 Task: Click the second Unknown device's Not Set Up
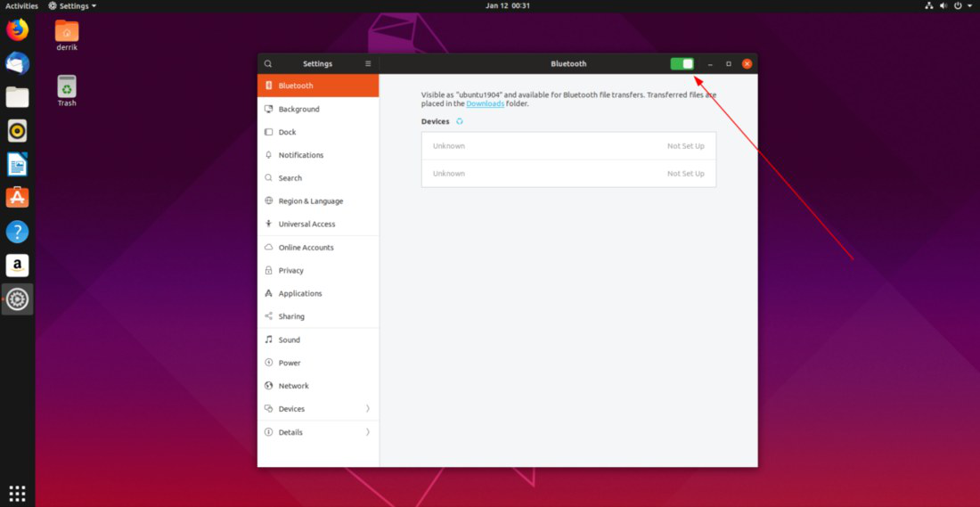click(686, 173)
